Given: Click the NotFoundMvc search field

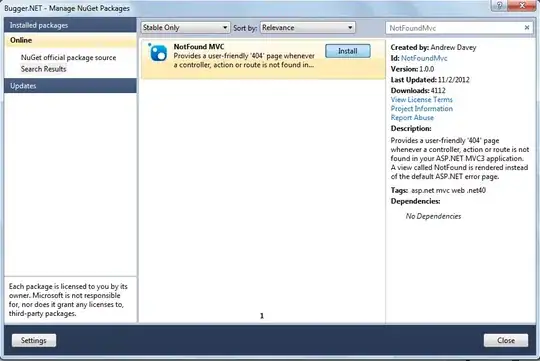Looking at the screenshot, I should 455,28.
